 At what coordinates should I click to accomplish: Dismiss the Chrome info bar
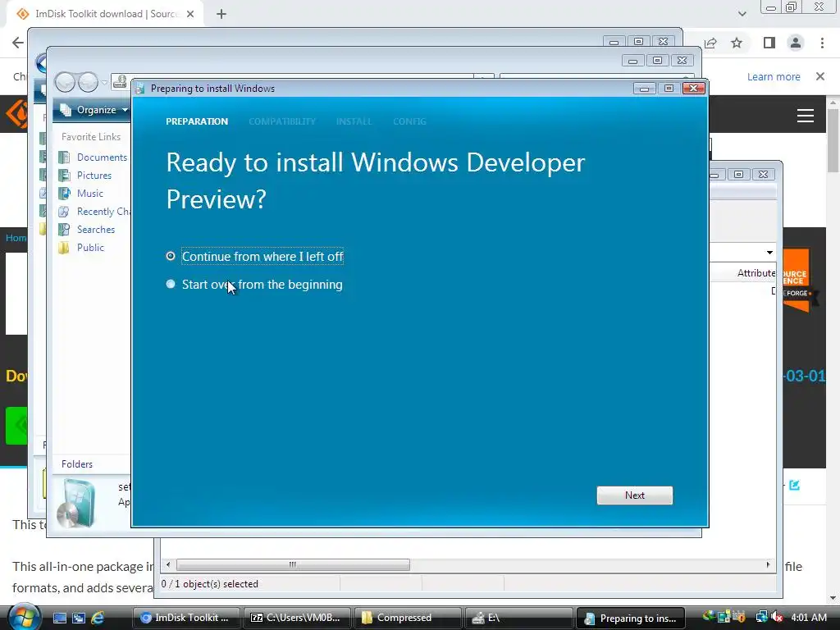coord(820,76)
